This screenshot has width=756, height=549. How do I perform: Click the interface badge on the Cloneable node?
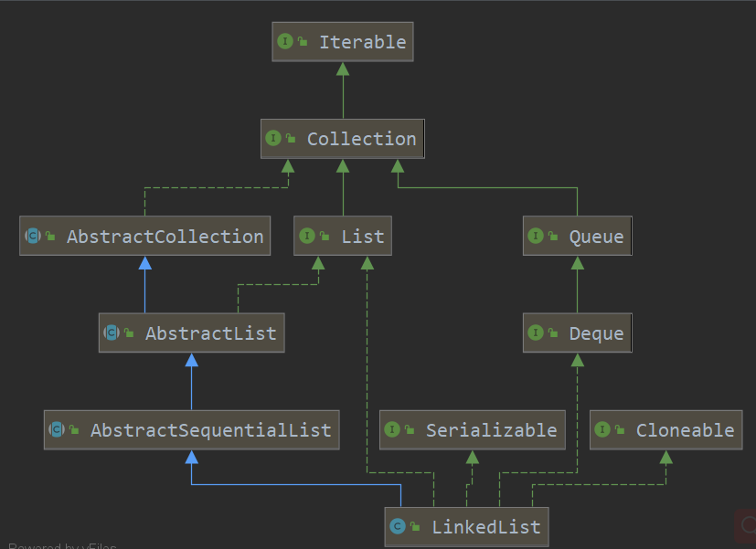(604, 429)
